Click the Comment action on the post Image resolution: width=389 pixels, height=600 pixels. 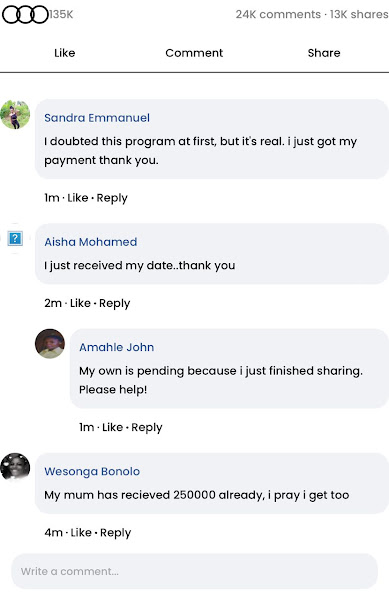(x=194, y=53)
